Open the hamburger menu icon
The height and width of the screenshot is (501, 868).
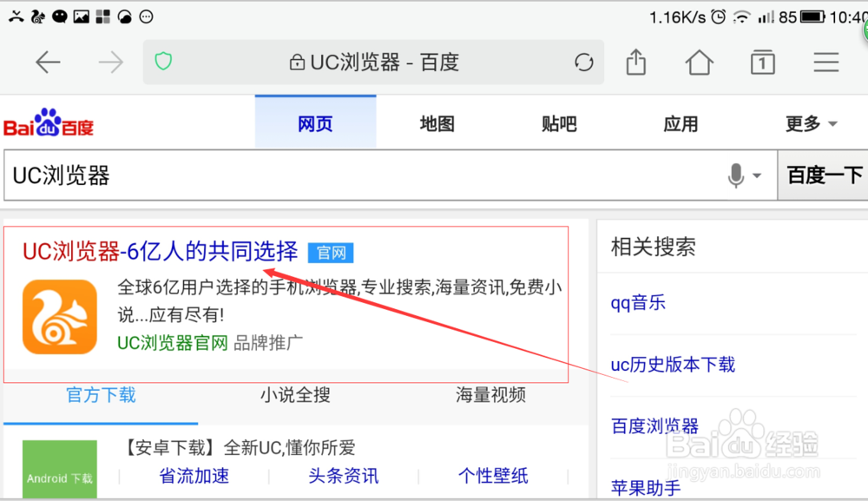pos(826,62)
